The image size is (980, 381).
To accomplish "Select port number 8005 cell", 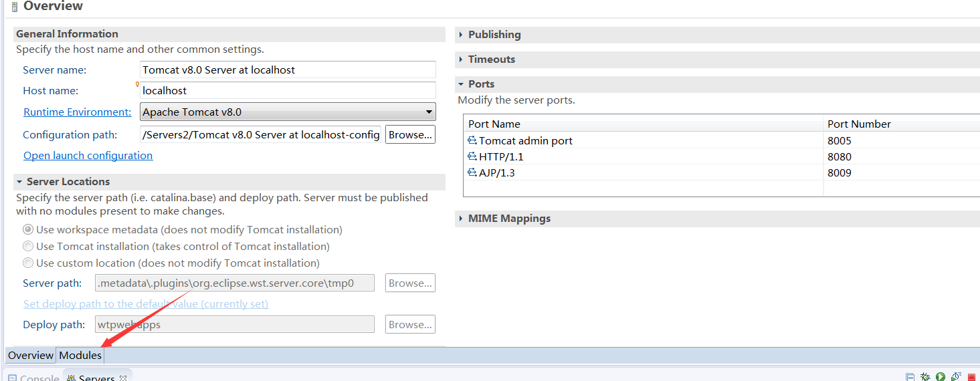I will (840, 140).
